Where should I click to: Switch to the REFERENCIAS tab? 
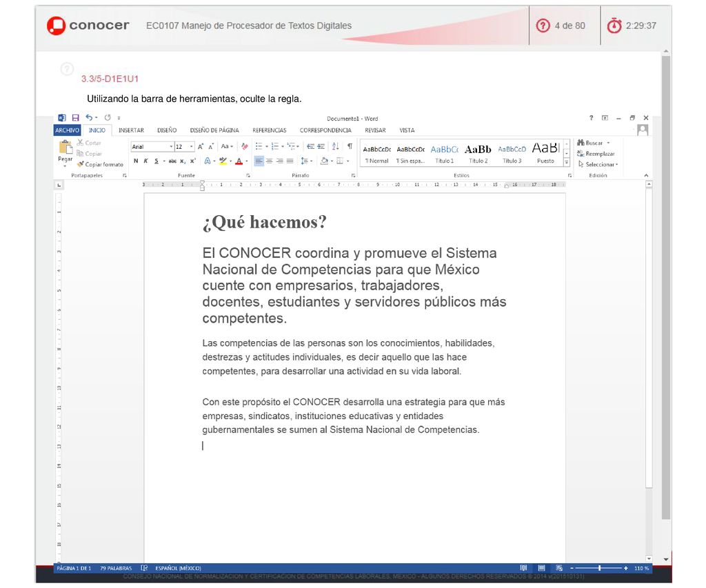pyautogui.click(x=270, y=130)
